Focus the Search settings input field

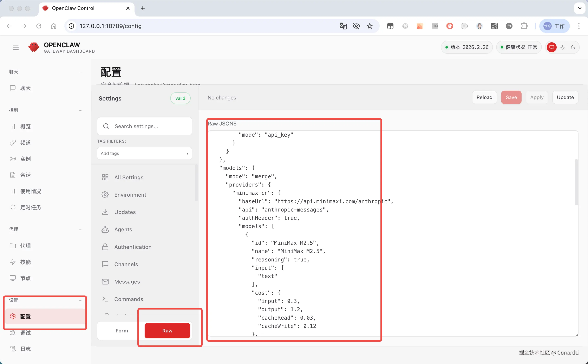coord(149,126)
